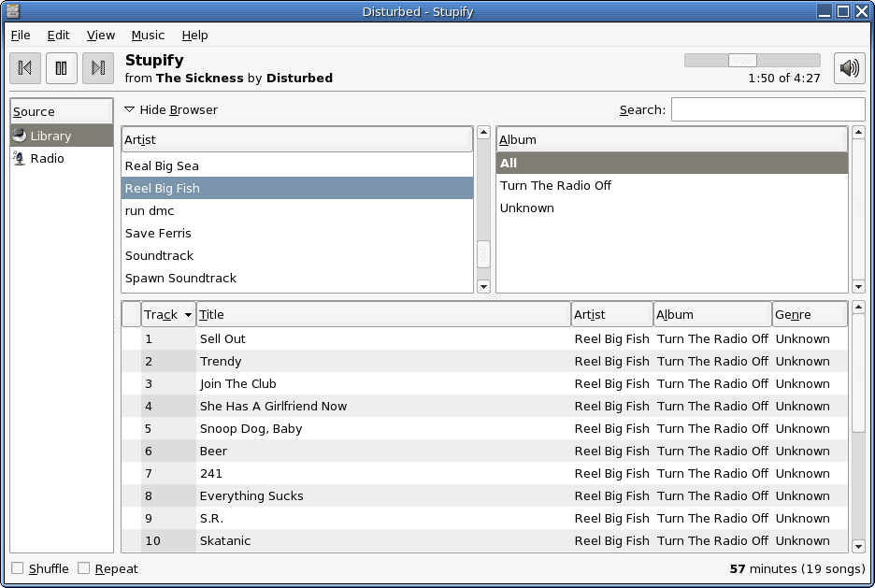875x588 pixels.
Task: Select the song Join The Club
Action: (484, 384)
